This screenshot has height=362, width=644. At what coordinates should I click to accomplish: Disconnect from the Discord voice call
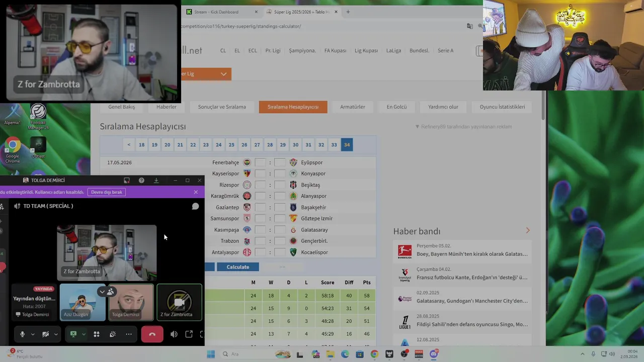click(152, 334)
